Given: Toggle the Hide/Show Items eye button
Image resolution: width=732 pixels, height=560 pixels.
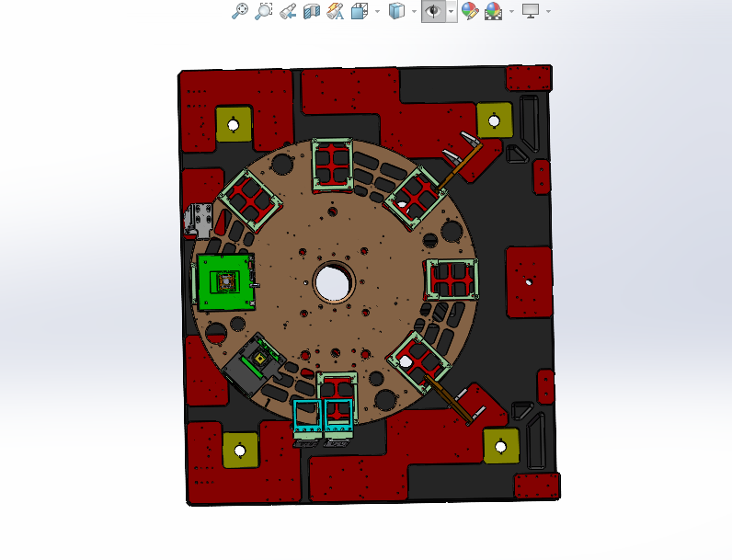Looking at the screenshot, I should coord(434,11).
